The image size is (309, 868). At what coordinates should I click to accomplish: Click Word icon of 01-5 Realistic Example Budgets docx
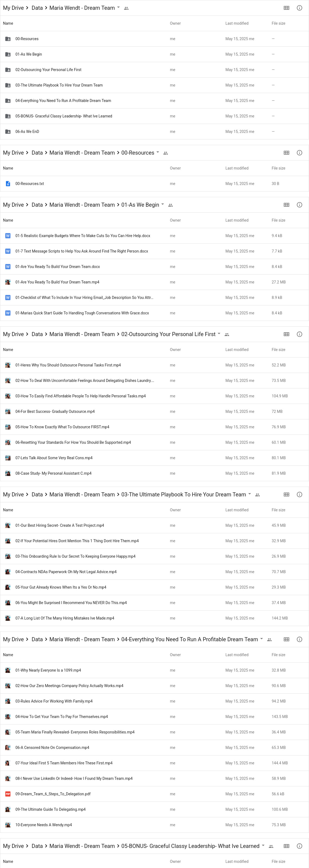(8, 236)
